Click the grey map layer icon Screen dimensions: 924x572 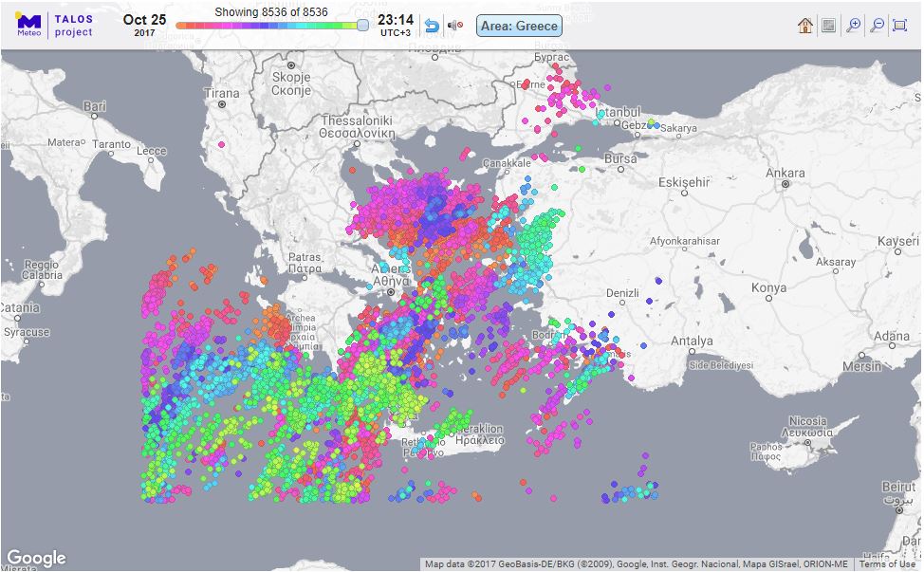(x=828, y=26)
